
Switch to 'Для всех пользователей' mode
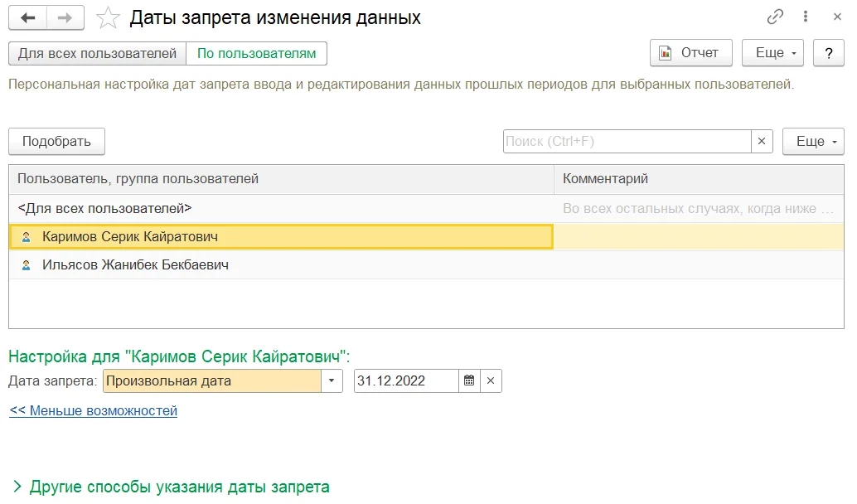pyautogui.click(x=97, y=54)
